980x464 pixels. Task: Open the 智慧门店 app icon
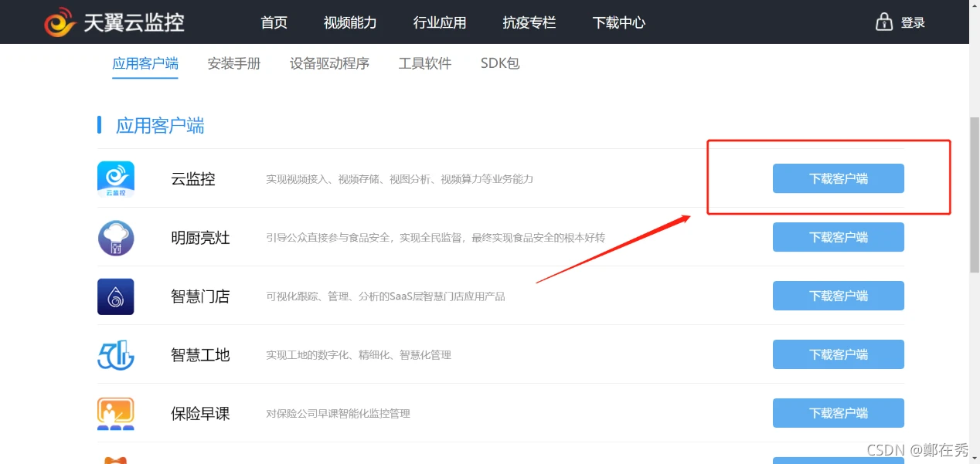click(x=116, y=296)
